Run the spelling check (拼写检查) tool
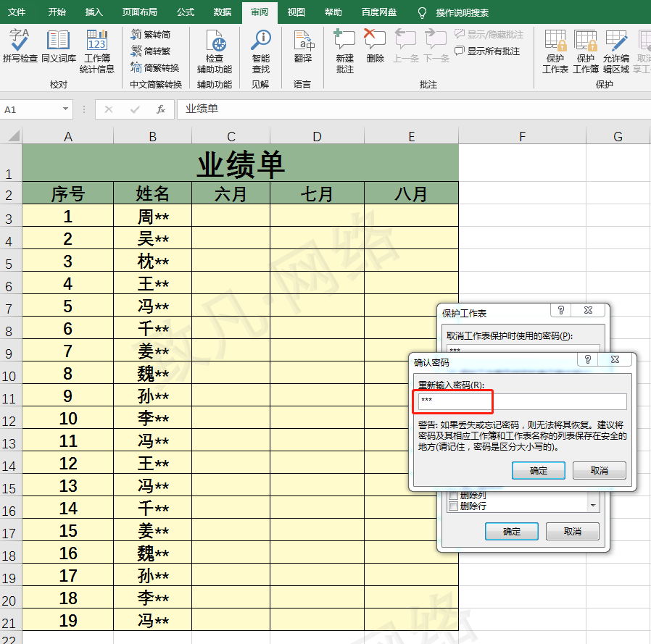Viewport: 651px width, 644px height. (x=20, y=46)
